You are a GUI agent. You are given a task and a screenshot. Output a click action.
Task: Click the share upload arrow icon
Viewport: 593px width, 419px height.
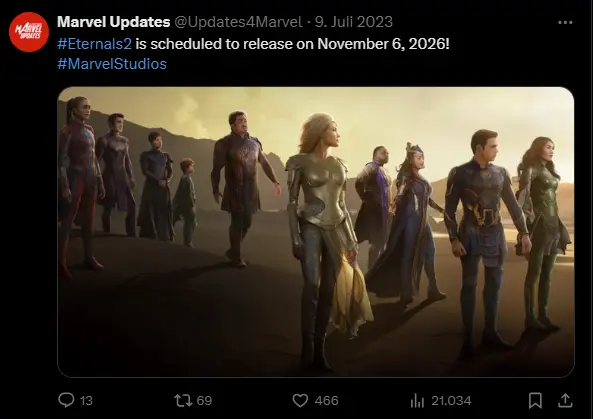[565, 400]
